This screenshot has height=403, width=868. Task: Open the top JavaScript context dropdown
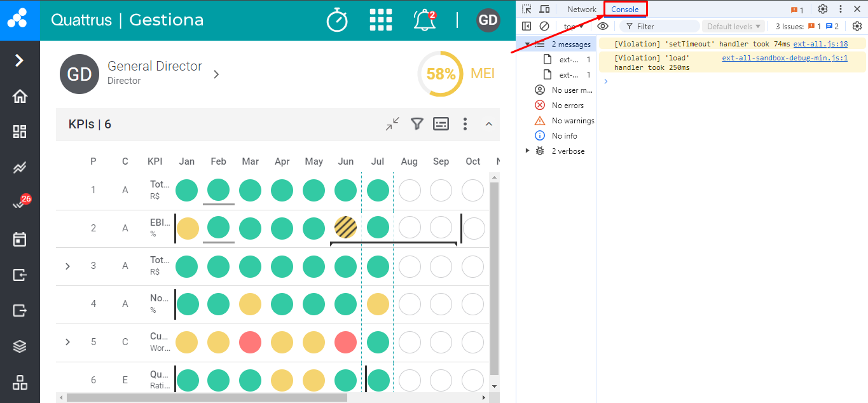pyautogui.click(x=574, y=27)
